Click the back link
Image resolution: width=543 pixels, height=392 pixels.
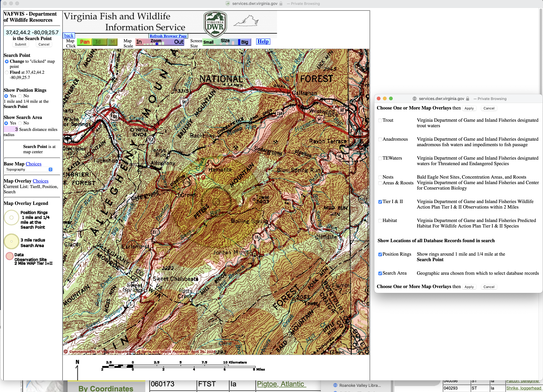pyautogui.click(x=69, y=36)
